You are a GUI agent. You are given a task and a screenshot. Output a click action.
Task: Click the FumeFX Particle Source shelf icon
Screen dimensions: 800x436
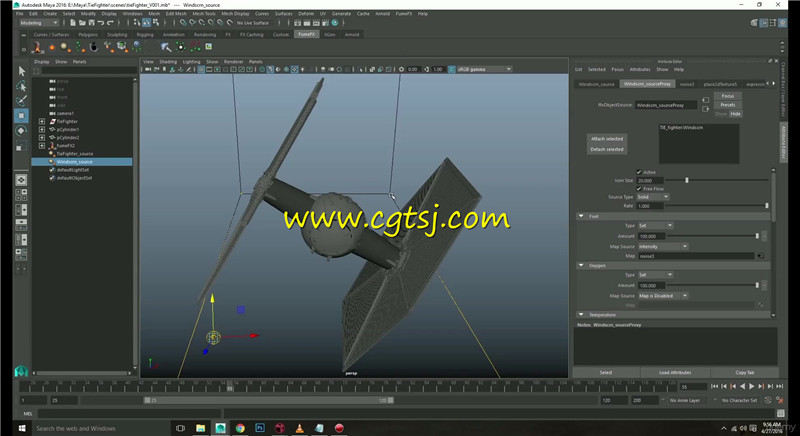pyautogui.click(x=80, y=47)
